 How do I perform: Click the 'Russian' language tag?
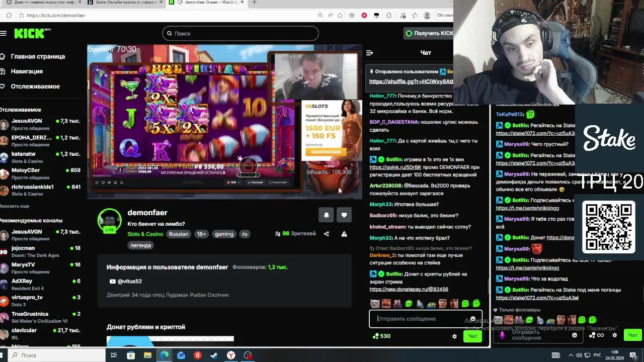(x=179, y=234)
